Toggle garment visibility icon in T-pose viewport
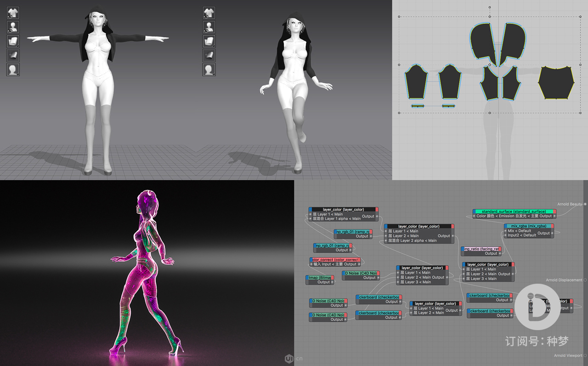The image size is (588, 366). point(13,12)
